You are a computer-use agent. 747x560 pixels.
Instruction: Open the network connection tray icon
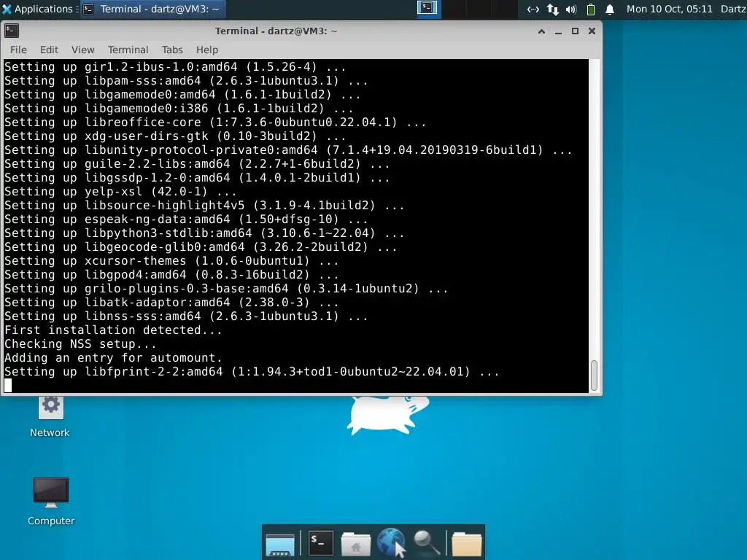(533, 9)
